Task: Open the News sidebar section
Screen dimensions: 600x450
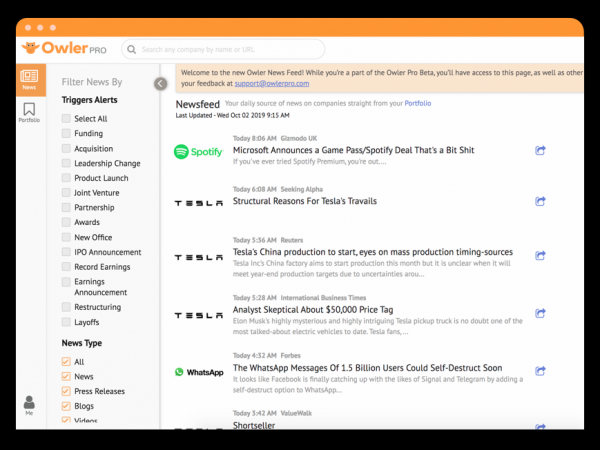Action: coord(30,79)
